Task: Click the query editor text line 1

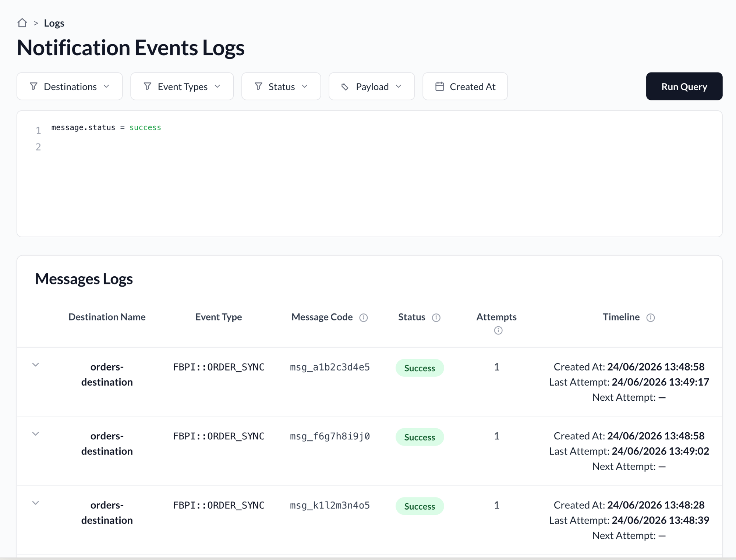Action: pyautogui.click(x=106, y=128)
